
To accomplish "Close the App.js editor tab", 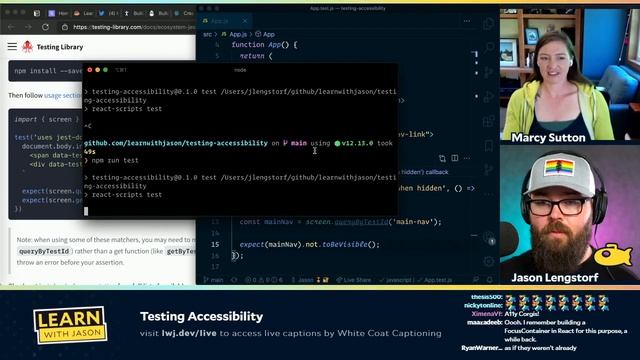I will 244,21.
